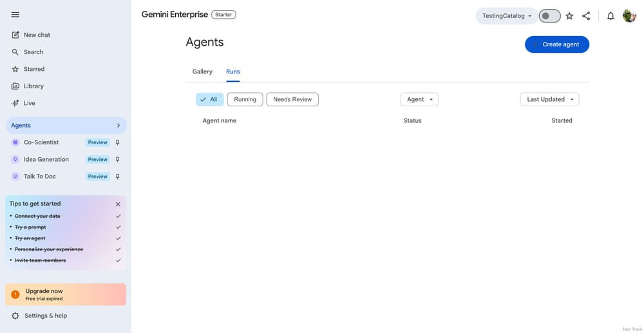Switch to the Gallery tab
This screenshot has width=644, height=333.
coord(202,71)
